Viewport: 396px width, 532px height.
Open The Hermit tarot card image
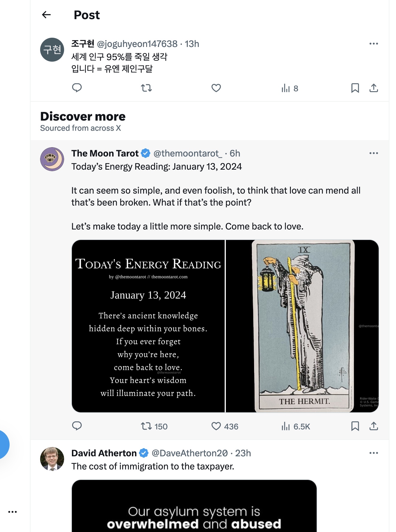(302, 326)
